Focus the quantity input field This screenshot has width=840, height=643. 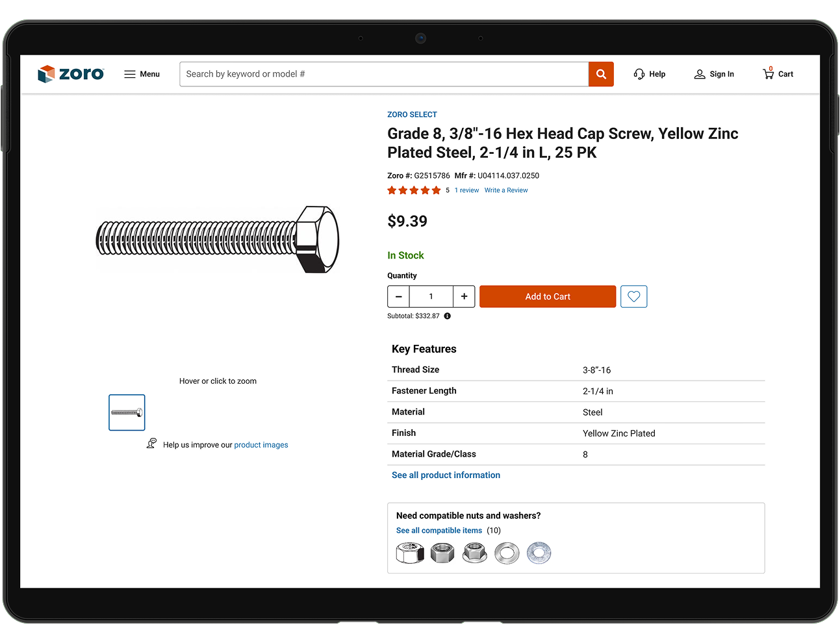coord(431,297)
